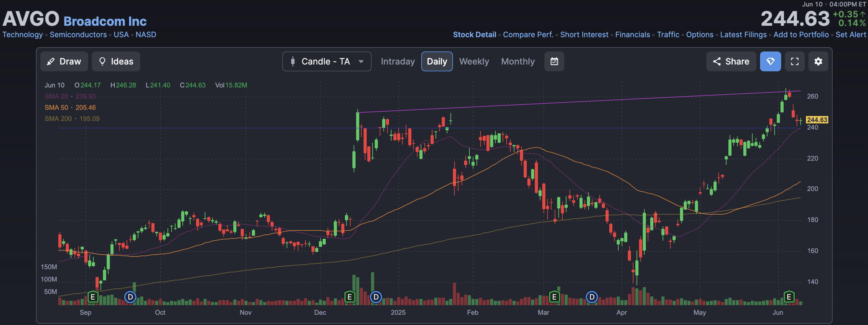Open the USA country link

(x=121, y=35)
